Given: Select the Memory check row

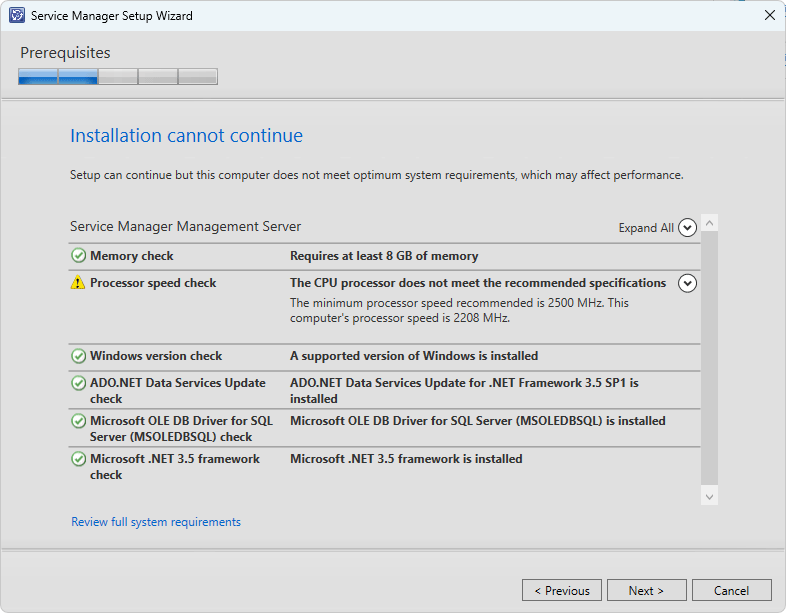Looking at the screenshot, I should pos(384,256).
